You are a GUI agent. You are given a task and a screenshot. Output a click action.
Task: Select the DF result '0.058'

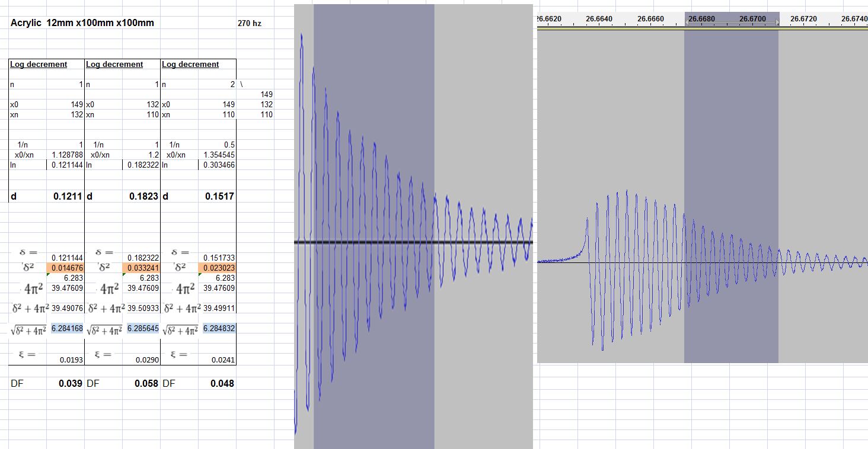[x=146, y=383]
